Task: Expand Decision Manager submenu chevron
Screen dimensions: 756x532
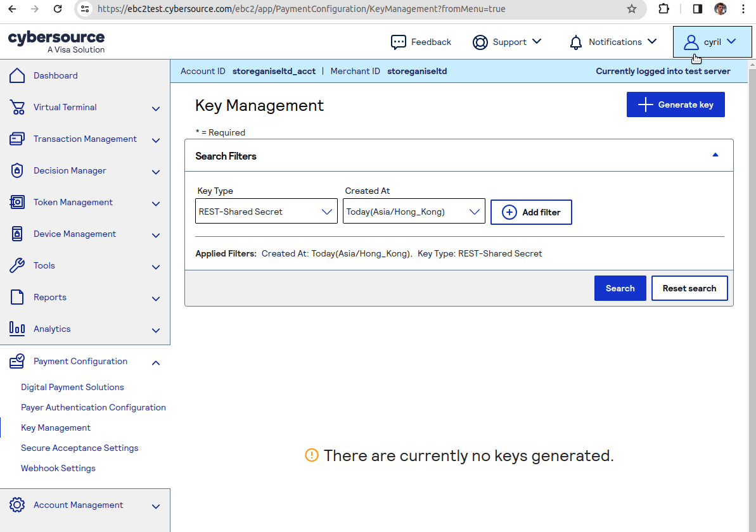Action: point(156,172)
